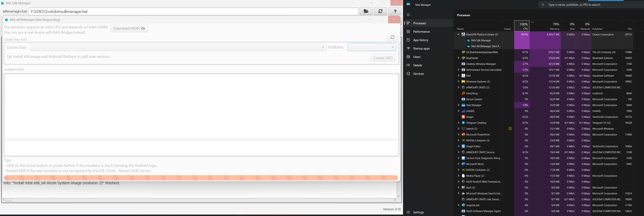Click the B4A Sdk Manager child process icon
644x216 pixels.
[469, 40]
